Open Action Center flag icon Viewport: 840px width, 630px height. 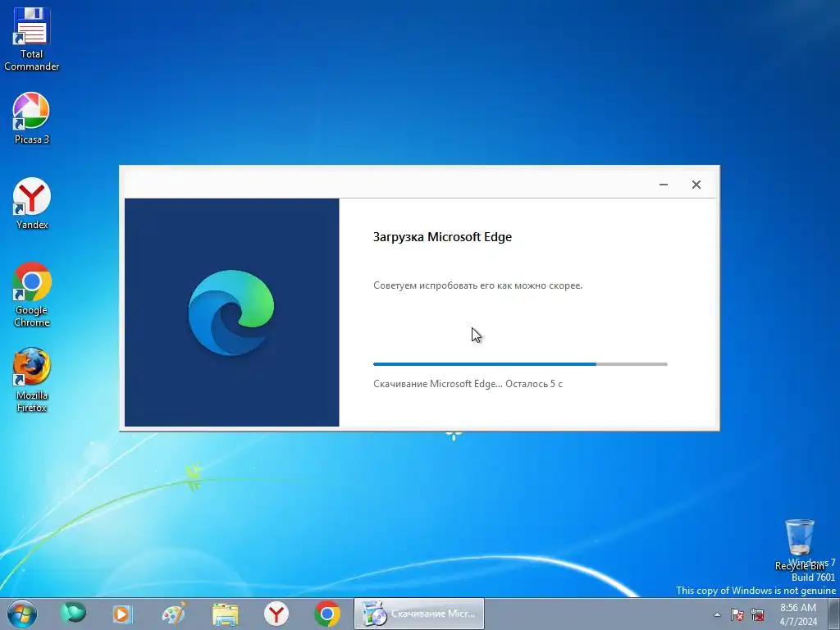[x=737, y=614]
